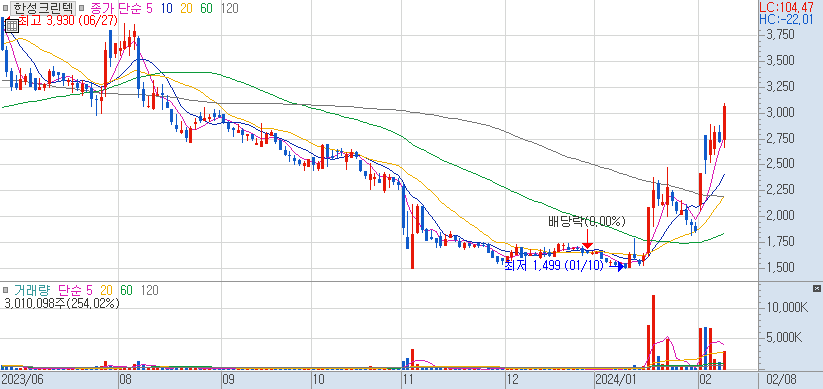Select the blue 10 moving average legend
Image resolution: width=823 pixels, height=389 pixels.
pyautogui.click(x=167, y=8)
